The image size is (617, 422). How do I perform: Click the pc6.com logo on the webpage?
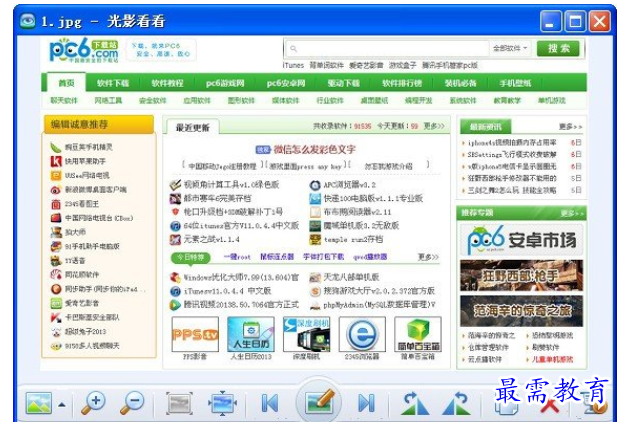click(x=83, y=50)
